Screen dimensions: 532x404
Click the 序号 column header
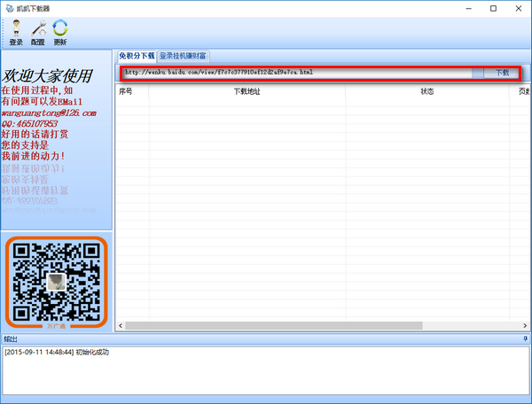pyautogui.click(x=126, y=90)
